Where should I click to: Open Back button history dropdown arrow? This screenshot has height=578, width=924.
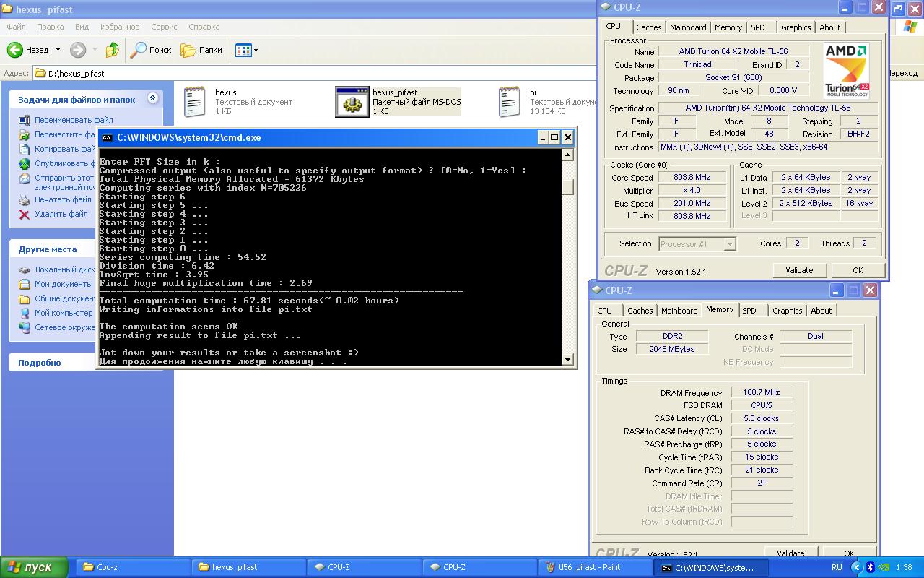pyautogui.click(x=58, y=50)
